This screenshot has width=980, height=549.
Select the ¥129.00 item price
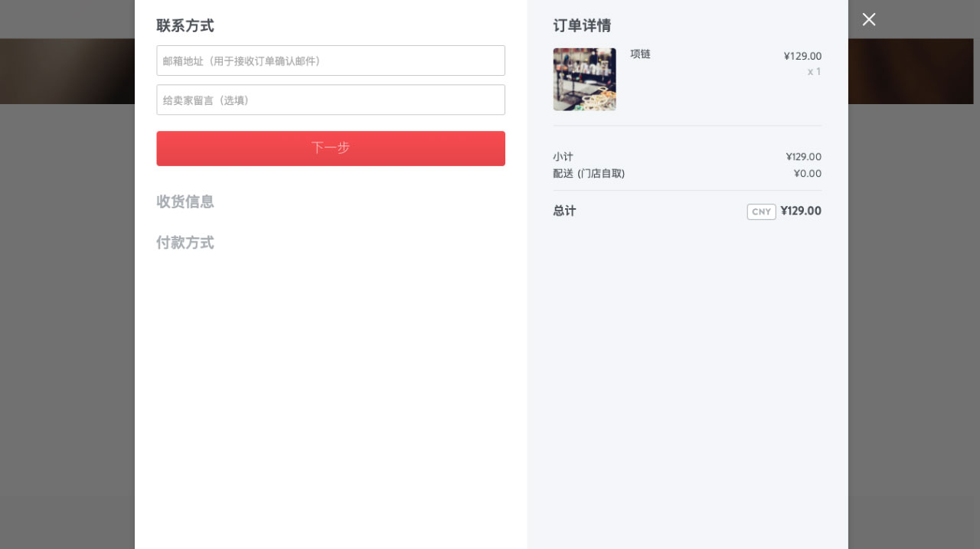[x=802, y=55]
